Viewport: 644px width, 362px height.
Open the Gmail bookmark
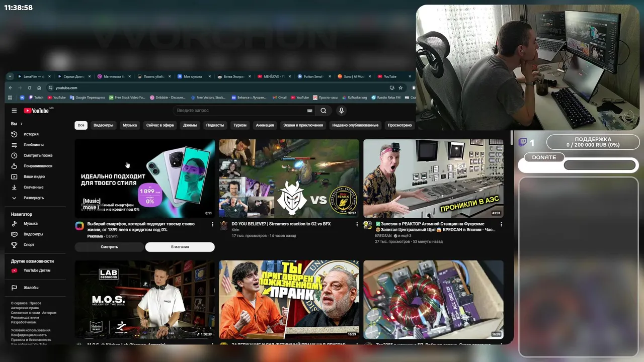279,98
